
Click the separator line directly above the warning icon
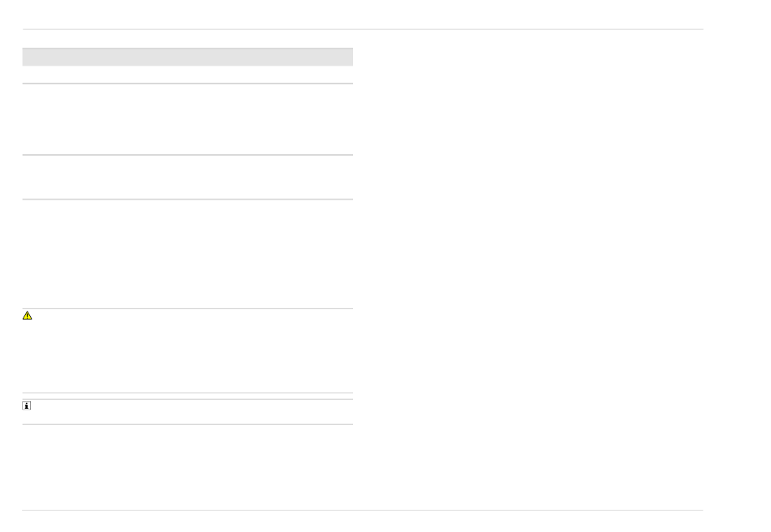[x=187, y=308]
